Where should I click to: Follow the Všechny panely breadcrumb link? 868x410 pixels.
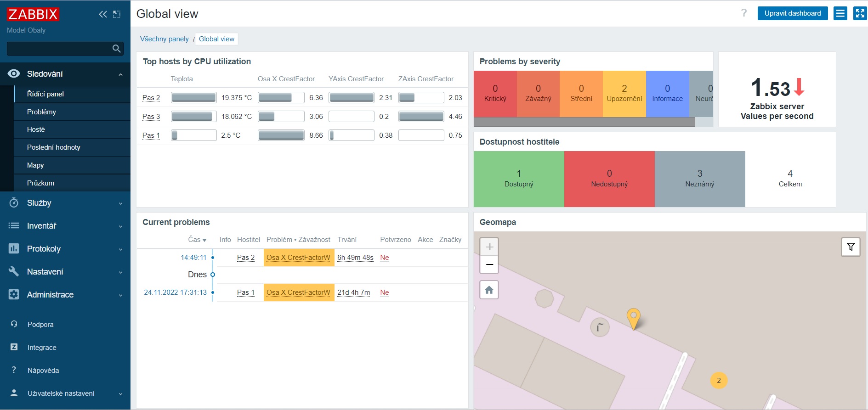pyautogui.click(x=165, y=39)
